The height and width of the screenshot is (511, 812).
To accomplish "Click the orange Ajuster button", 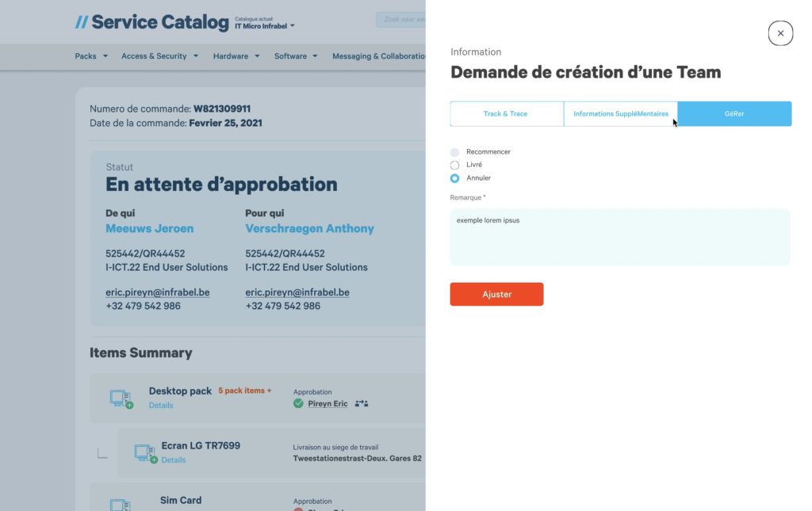I will tap(496, 294).
